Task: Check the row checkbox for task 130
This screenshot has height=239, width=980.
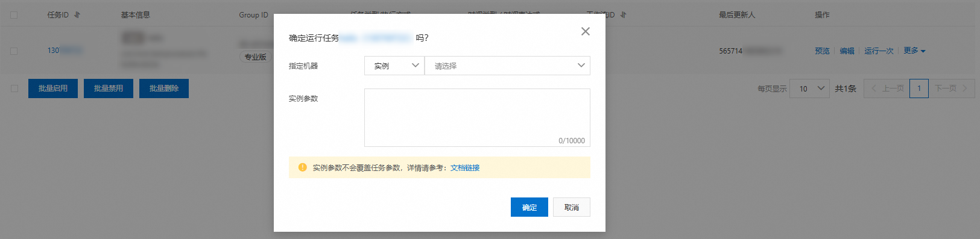Action: (14, 51)
